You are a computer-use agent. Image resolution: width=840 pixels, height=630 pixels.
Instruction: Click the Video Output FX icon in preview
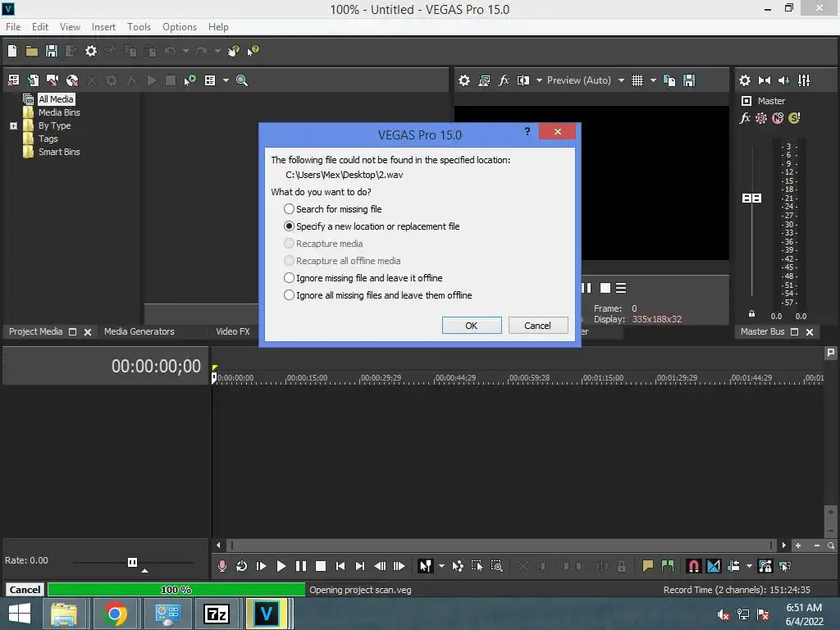(504, 80)
